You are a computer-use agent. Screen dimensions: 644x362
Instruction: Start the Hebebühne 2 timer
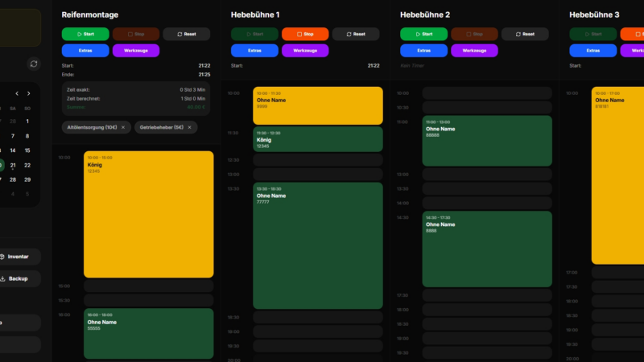click(x=423, y=34)
